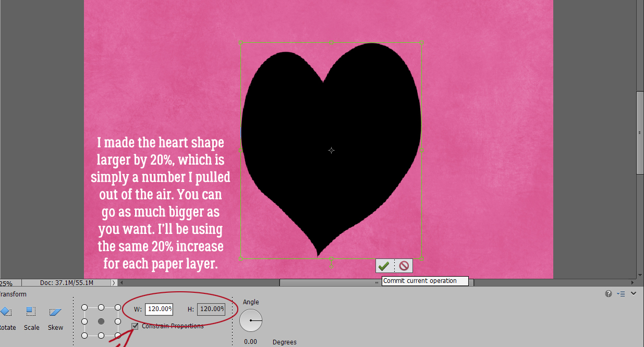
Task: Click the horizontal scrollbar right arrow
Action: coord(633,283)
